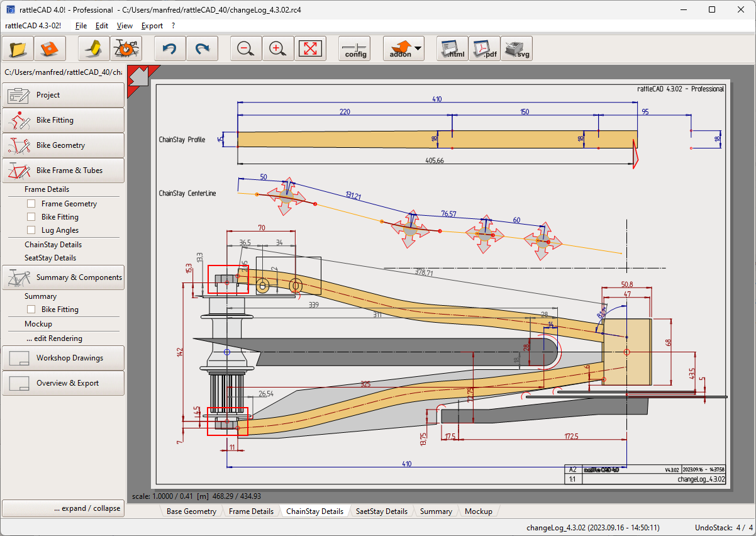Switch to Summary tab
The height and width of the screenshot is (536, 756).
(436, 511)
